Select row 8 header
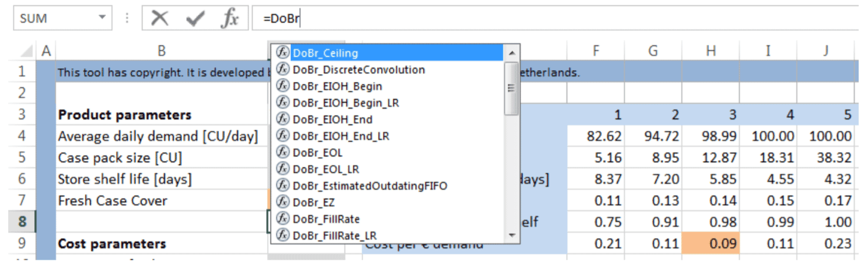 [x=23, y=222]
